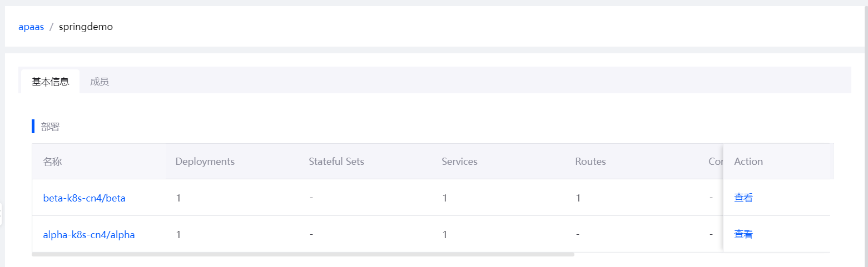
Task: Click the 名称 column header
Action: (52, 162)
